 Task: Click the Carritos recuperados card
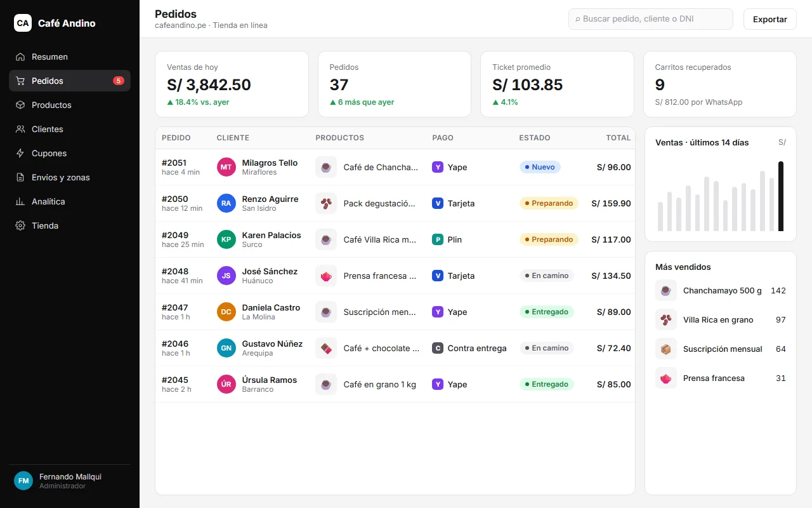(720, 84)
